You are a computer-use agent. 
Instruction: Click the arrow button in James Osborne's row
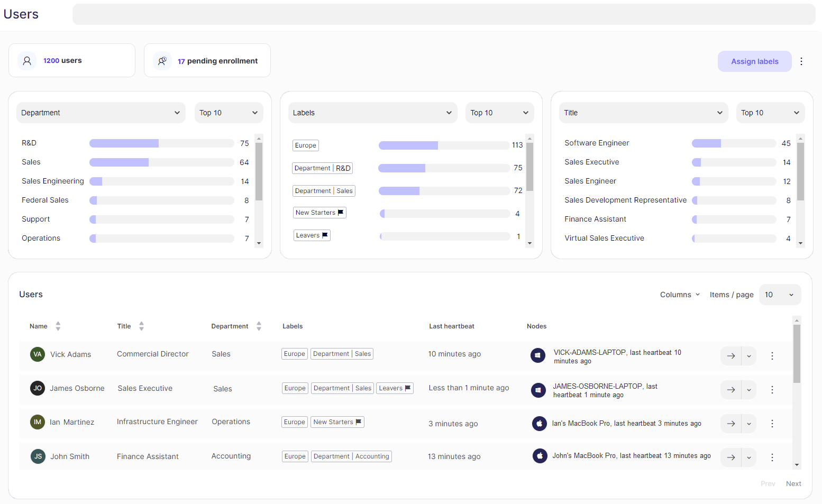730,390
